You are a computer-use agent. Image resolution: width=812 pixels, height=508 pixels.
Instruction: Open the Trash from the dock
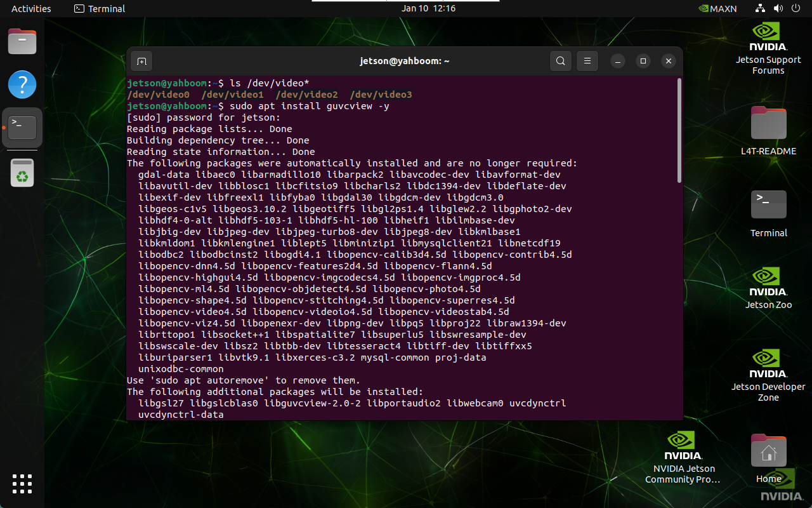pos(22,173)
